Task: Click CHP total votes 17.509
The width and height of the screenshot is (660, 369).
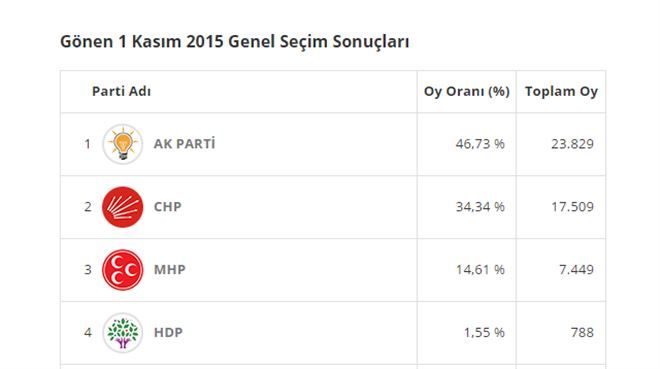Action: tap(572, 207)
